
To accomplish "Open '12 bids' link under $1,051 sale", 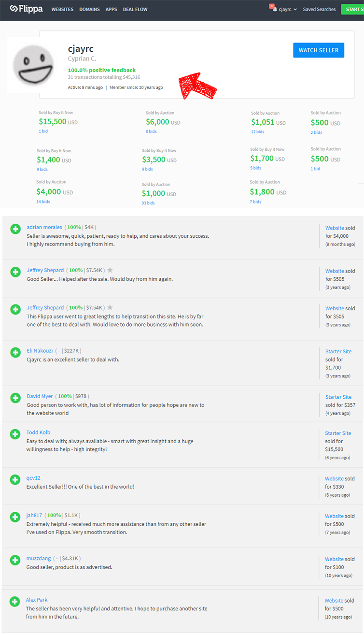I will pos(257,131).
